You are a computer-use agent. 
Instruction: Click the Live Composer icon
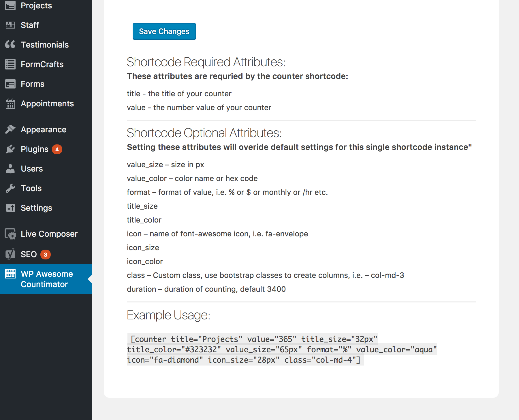[10, 234]
